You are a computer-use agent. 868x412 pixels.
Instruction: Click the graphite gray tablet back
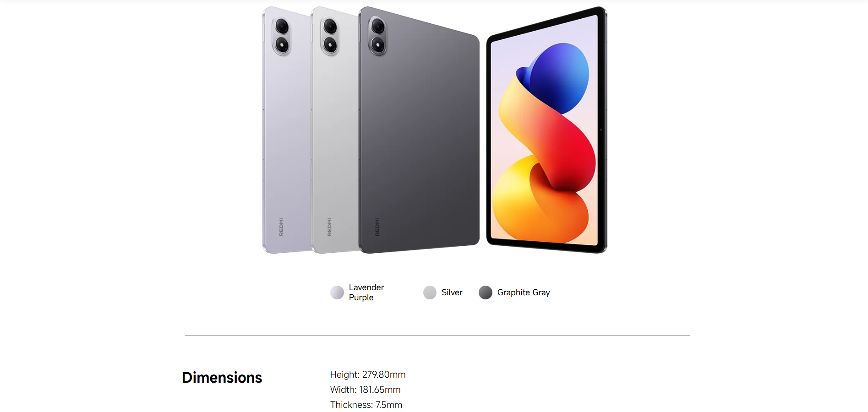pos(419,137)
